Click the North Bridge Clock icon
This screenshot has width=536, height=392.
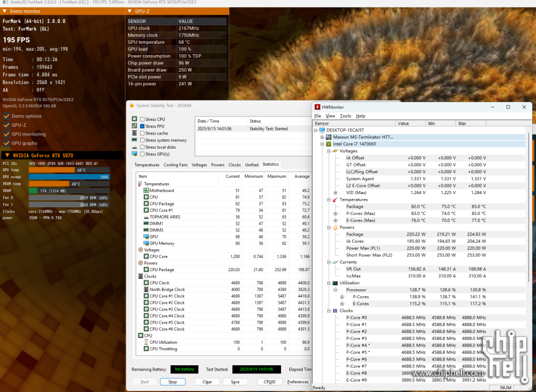(x=146, y=289)
